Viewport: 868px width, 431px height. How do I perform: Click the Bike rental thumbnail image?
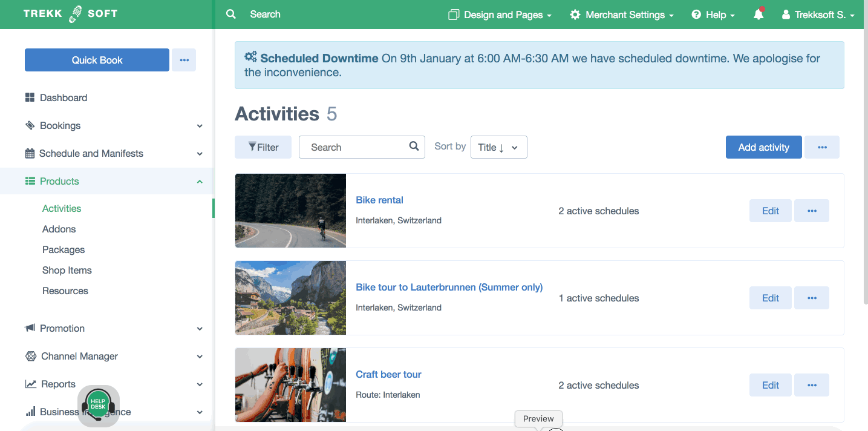tap(290, 211)
